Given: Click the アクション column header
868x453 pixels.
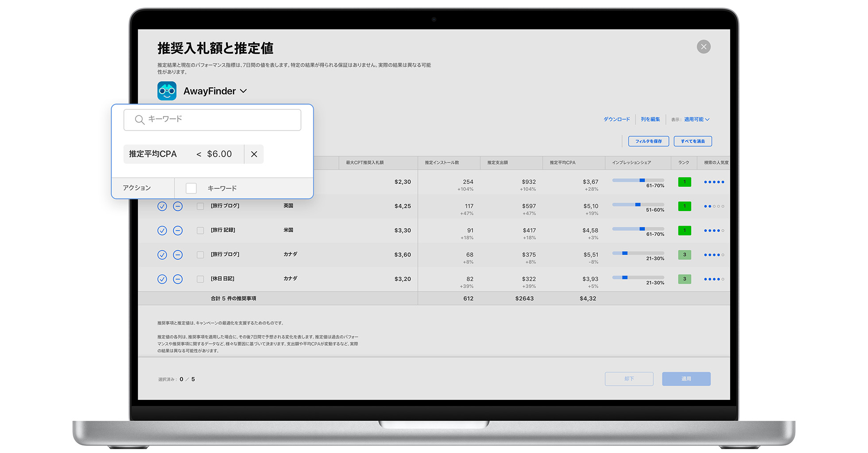Looking at the screenshot, I should pos(137,188).
